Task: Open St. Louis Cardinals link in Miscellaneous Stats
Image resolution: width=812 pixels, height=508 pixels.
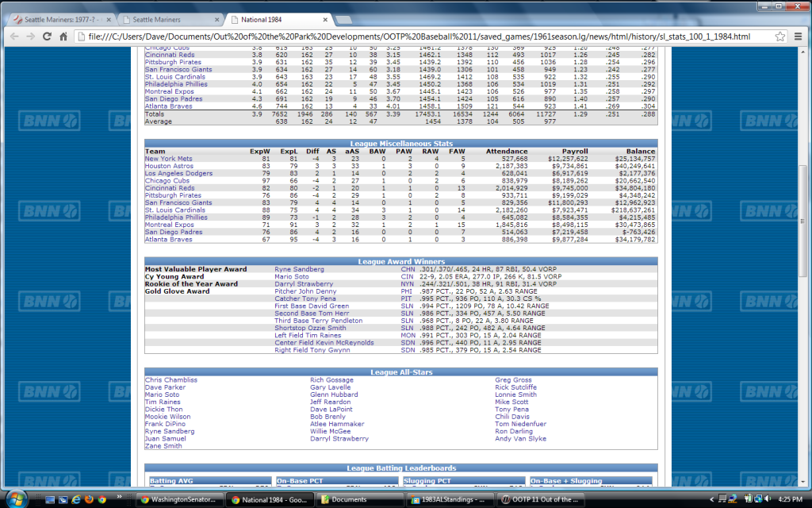Action: (x=175, y=210)
